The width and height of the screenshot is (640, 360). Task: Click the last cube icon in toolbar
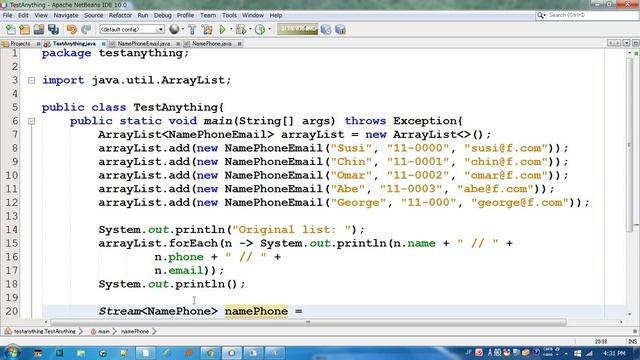pos(340,29)
